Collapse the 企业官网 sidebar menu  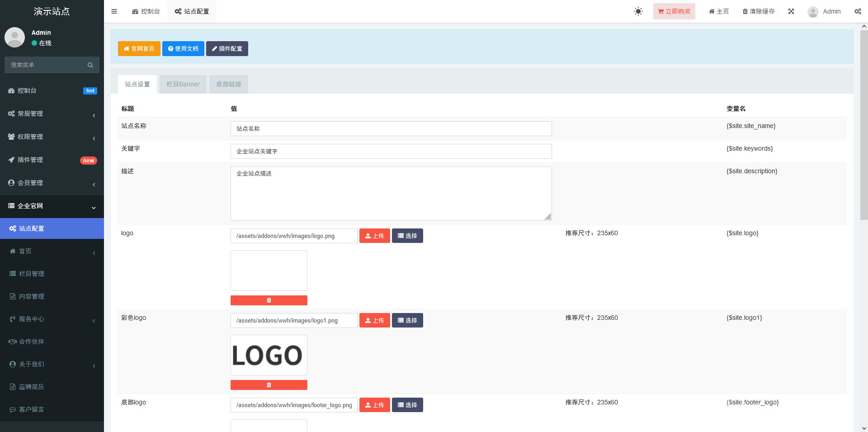click(52, 206)
